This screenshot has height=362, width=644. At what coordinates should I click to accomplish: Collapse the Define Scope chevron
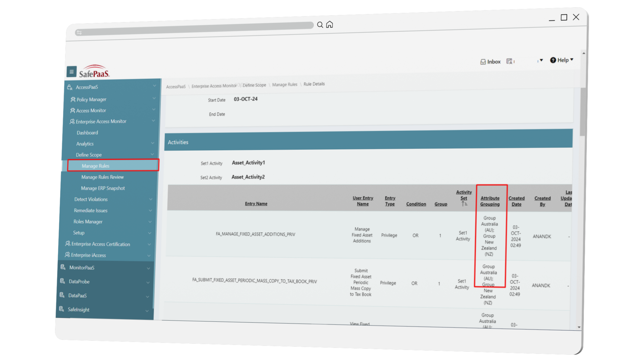pos(152,154)
